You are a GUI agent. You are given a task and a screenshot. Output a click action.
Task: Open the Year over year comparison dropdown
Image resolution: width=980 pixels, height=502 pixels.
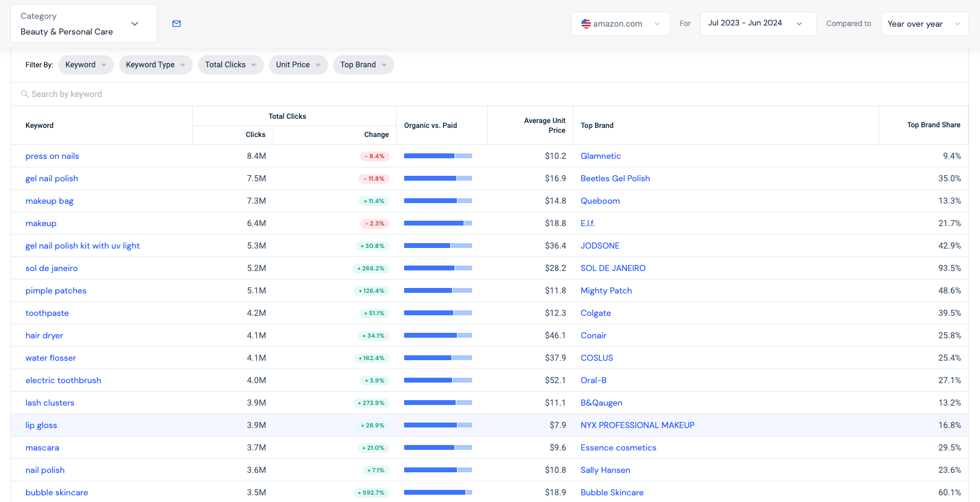(924, 24)
